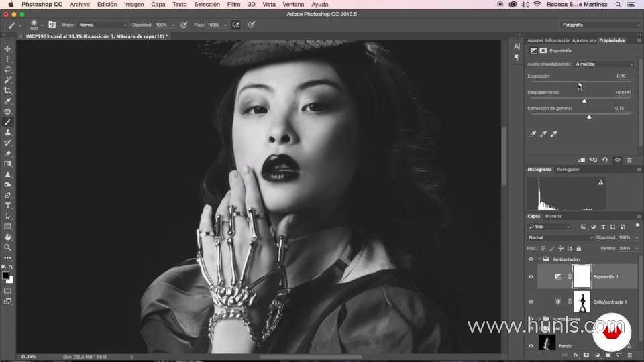Select the Crop tool
644x362 pixels.
[7, 90]
